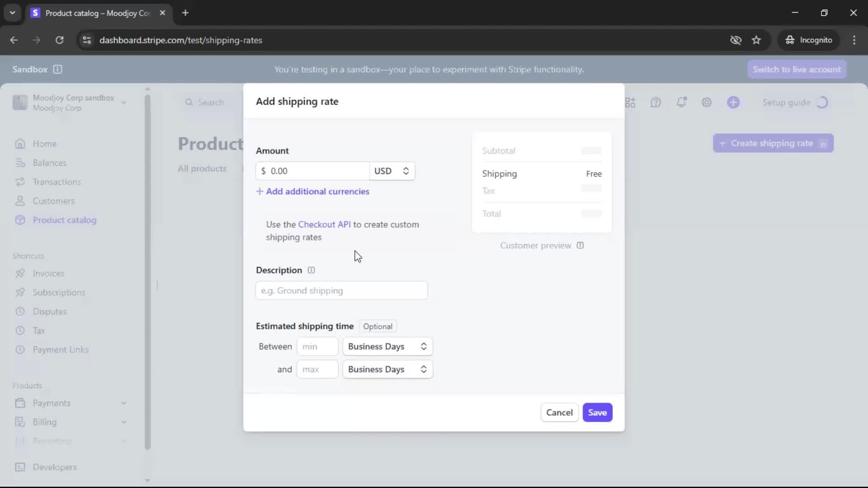Click the Transactions arrows icon
This screenshot has width=868, height=488.
[20, 182]
